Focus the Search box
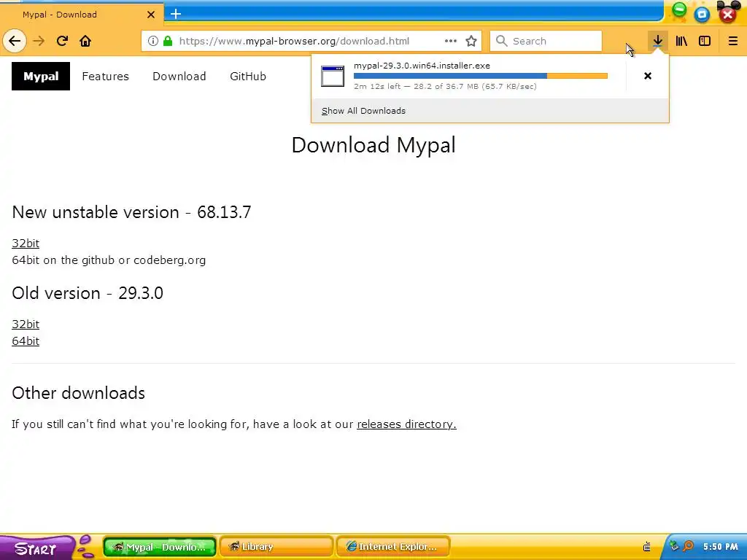Screen dimensions: 747x560 tap(546, 41)
